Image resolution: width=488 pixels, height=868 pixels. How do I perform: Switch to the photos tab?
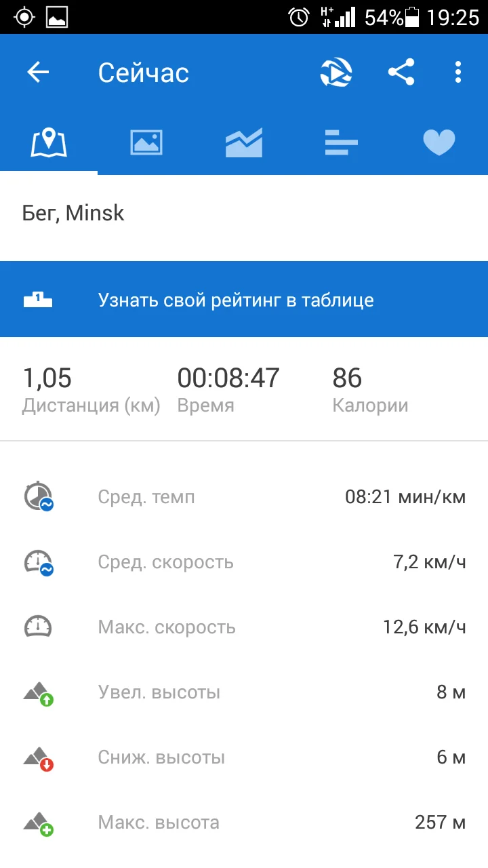coord(146,142)
